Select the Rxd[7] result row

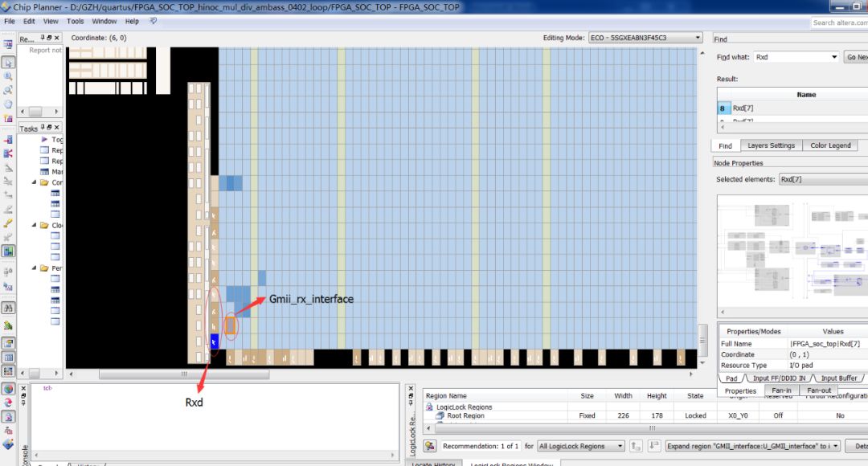pos(792,108)
